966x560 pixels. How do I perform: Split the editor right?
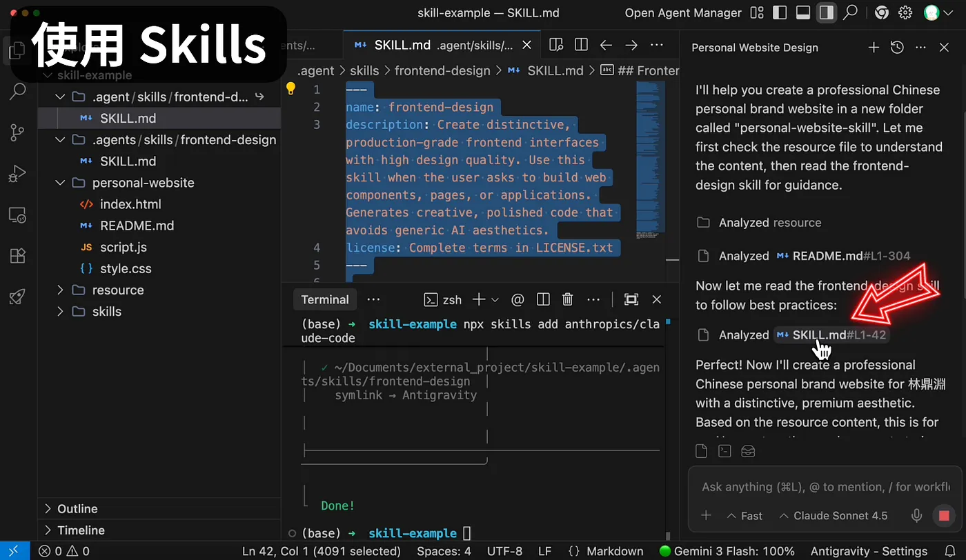click(581, 45)
